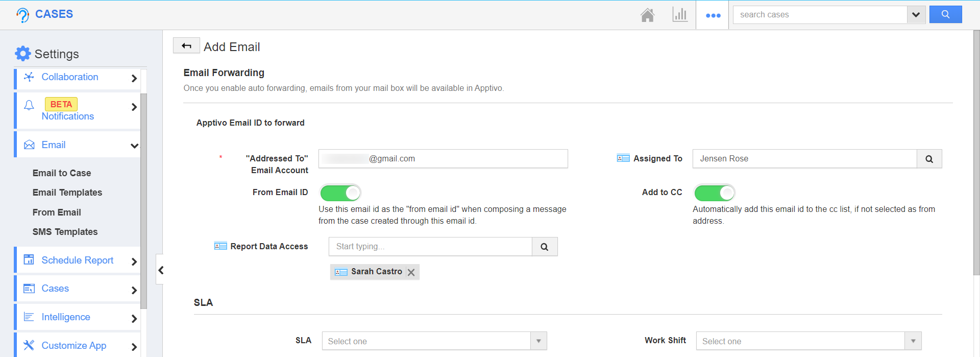Collapse the Email settings section
Screen dimensions: 980x357
point(134,146)
